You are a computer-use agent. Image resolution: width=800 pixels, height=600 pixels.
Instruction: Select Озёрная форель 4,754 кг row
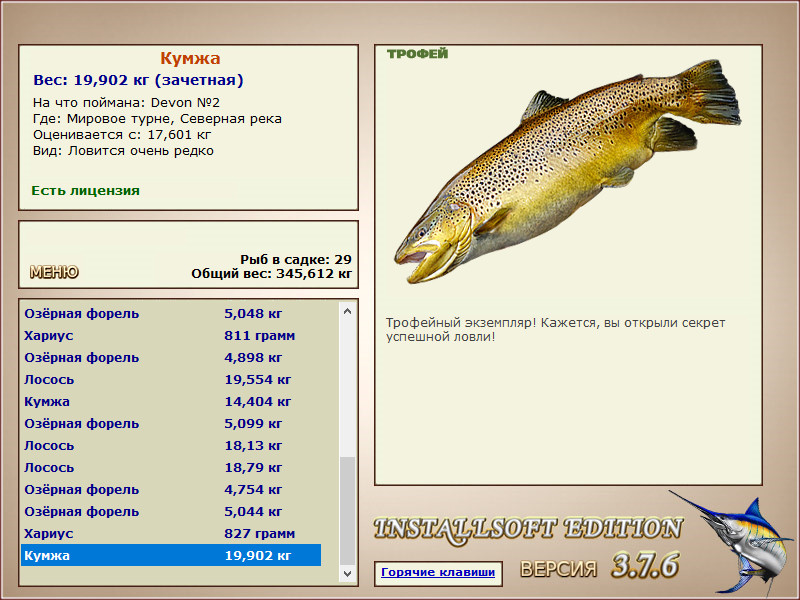click(x=171, y=489)
